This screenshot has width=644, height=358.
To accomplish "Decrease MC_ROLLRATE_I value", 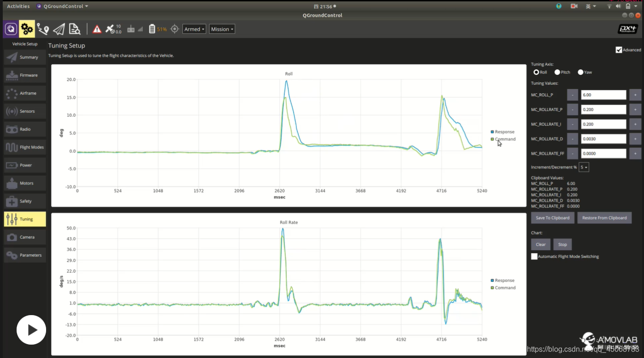I will coord(572,124).
